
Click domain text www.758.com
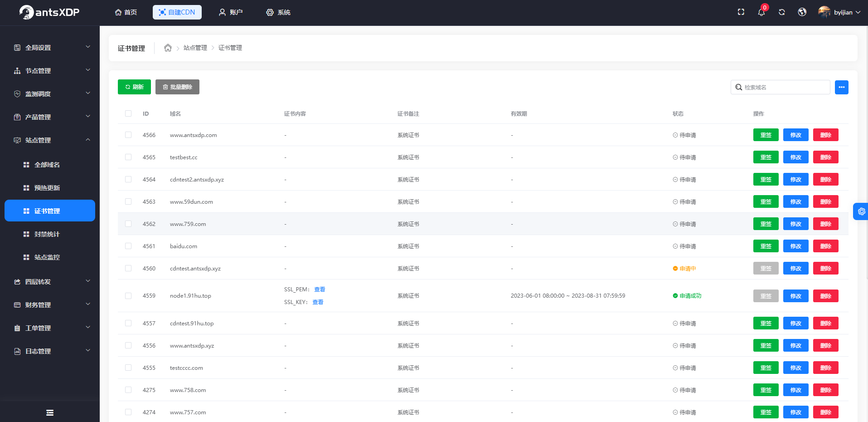[188, 390]
